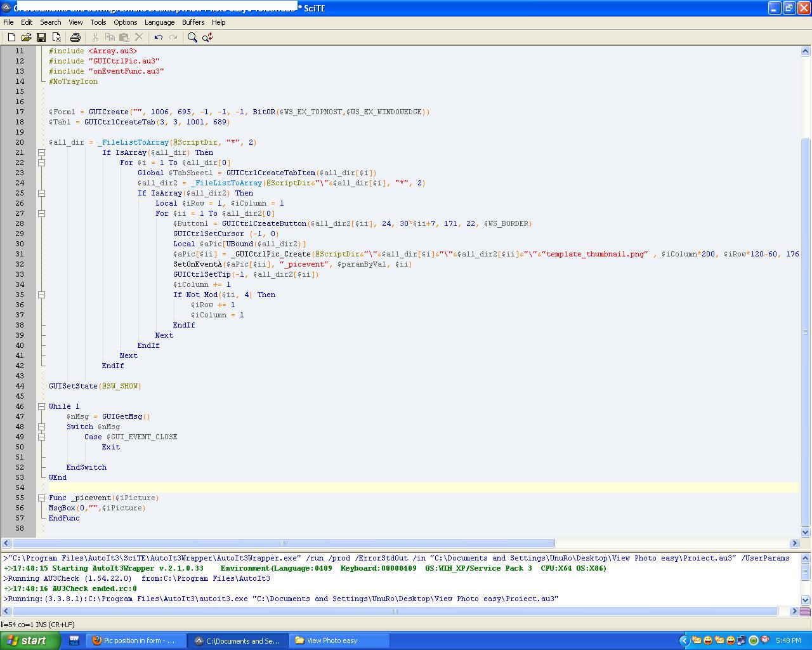Screen dimensions: 812x650
Task: Open the Buffers menu
Action: coord(193,22)
